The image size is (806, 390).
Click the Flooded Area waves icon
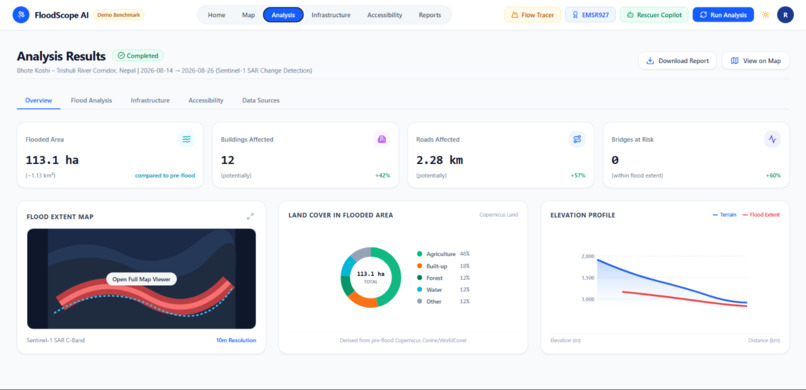186,139
